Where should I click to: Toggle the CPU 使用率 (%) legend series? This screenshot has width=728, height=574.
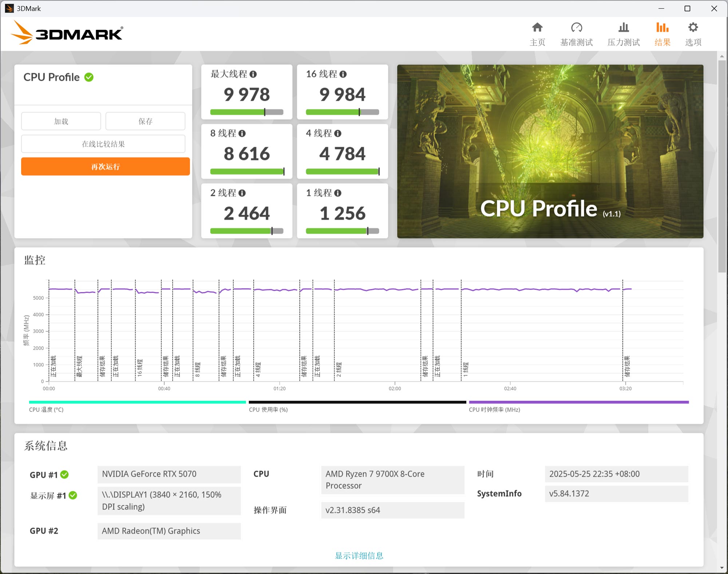click(357, 406)
